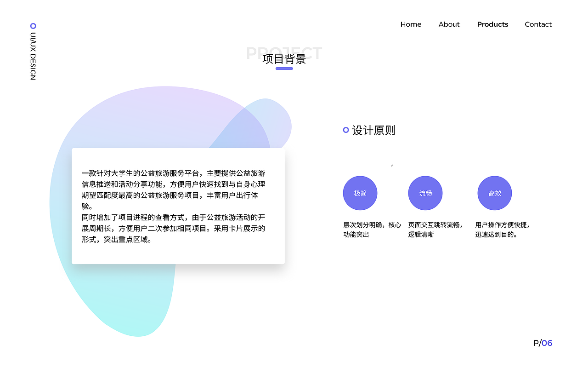Select the 流畅 circle badge
This screenshot has width=588, height=368.
(x=425, y=193)
